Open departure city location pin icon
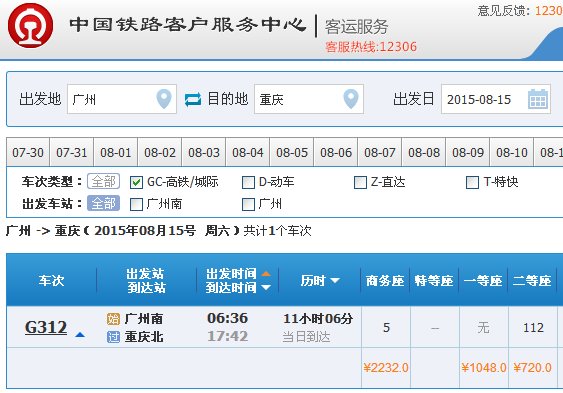Image resolution: width=563 pixels, height=393 pixels. [x=164, y=99]
